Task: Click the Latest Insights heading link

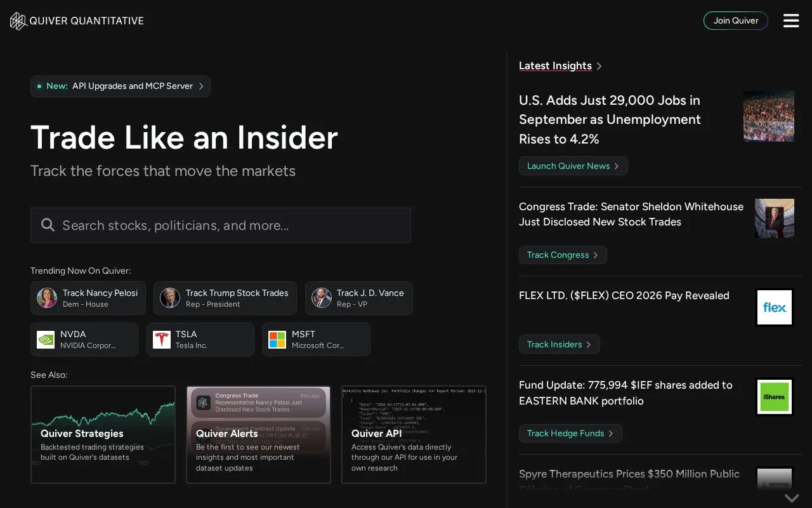Action: [555, 66]
